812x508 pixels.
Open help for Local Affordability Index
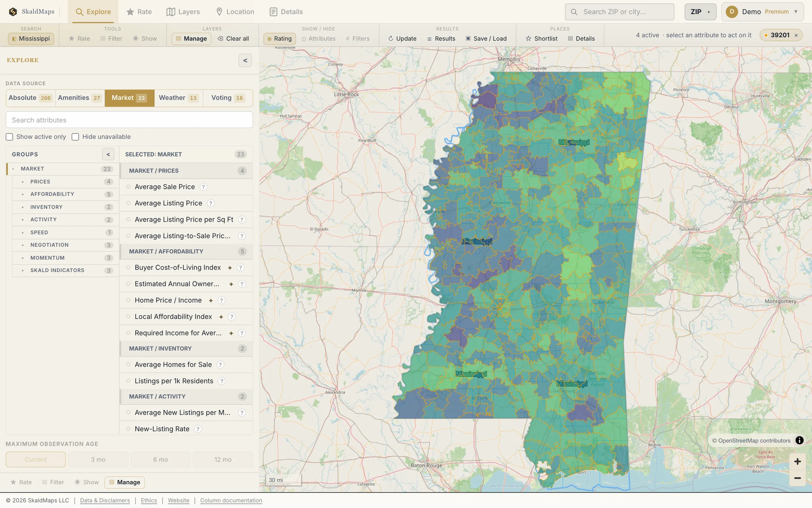(x=232, y=317)
